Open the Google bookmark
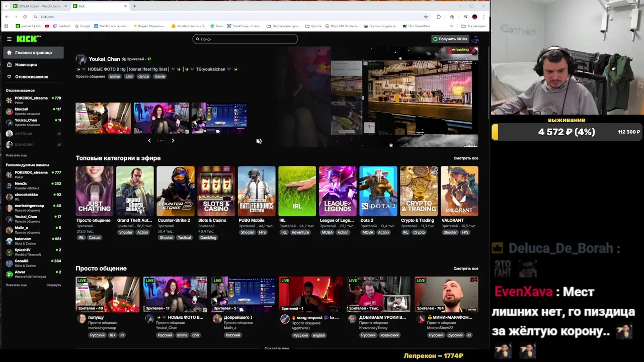 point(83,26)
